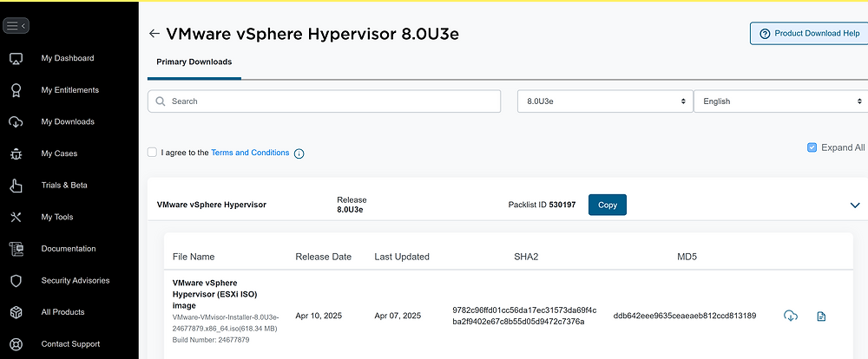This screenshot has height=359, width=868.
Task: Open My Dashboard menu item
Action: [68, 58]
